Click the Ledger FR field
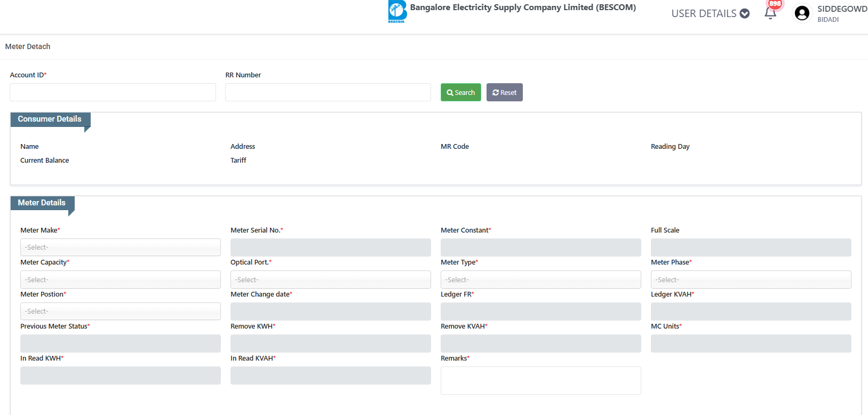The width and height of the screenshot is (868, 415). (x=541, y=312)
